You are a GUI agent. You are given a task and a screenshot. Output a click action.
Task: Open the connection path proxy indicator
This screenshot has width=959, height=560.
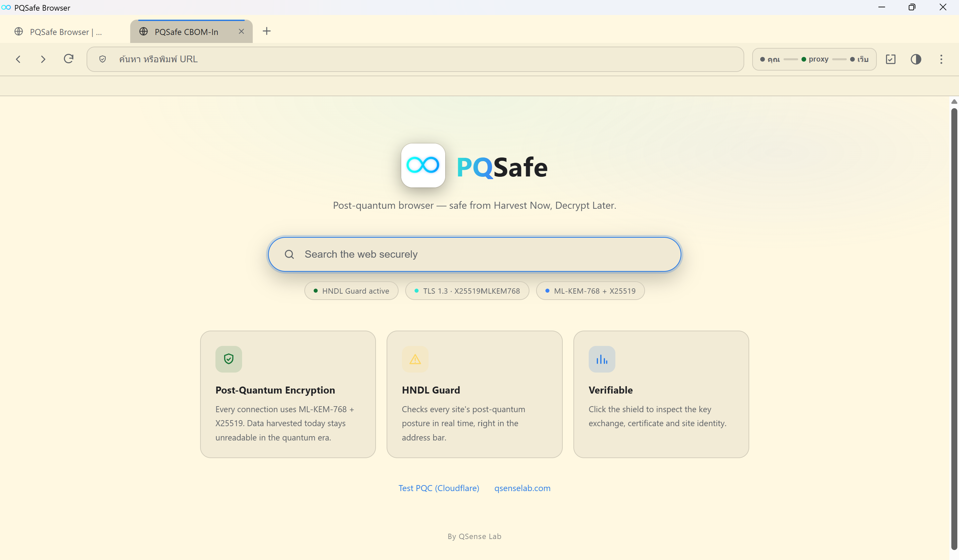coord(814,59)
